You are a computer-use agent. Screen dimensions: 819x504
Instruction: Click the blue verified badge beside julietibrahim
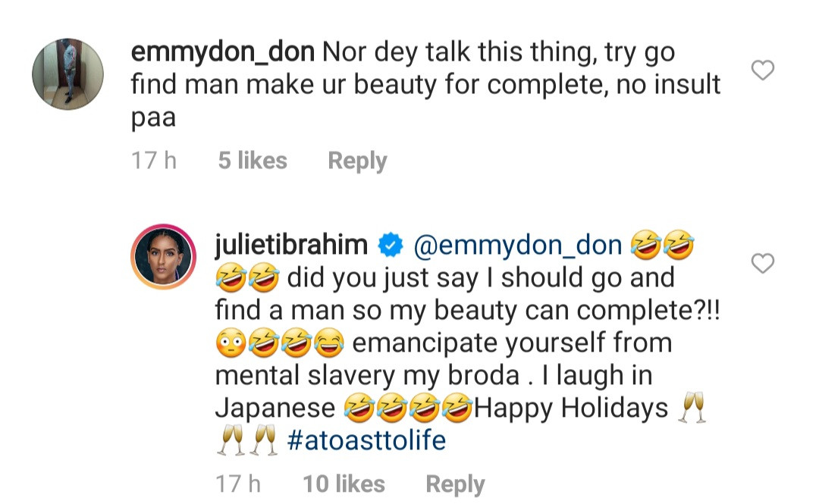click(391, 246)
